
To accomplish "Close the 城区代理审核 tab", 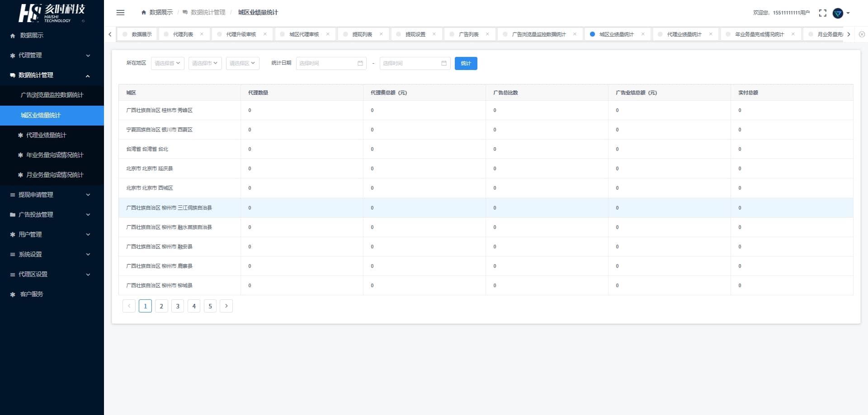I will pyautogui.click(x=328, y=34).
